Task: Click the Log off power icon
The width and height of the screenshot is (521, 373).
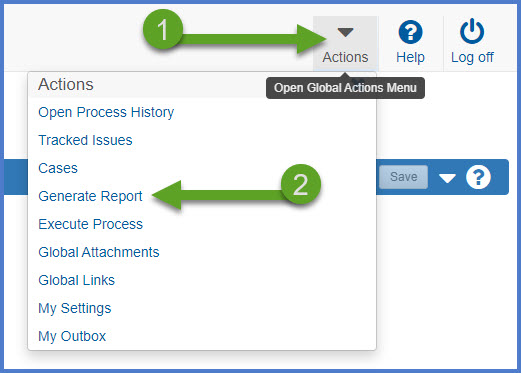Action: click(x=472, y=31)
